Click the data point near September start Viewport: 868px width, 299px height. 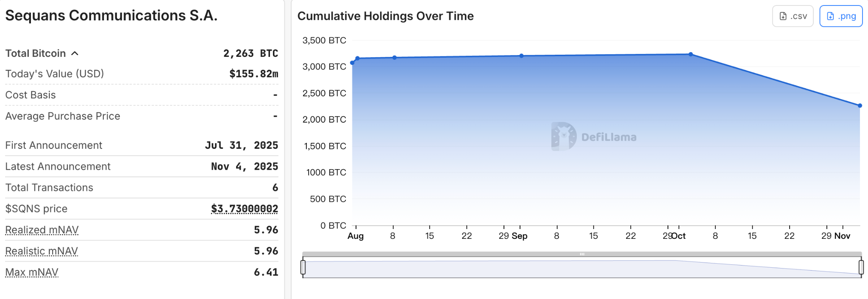pos(521,56)
